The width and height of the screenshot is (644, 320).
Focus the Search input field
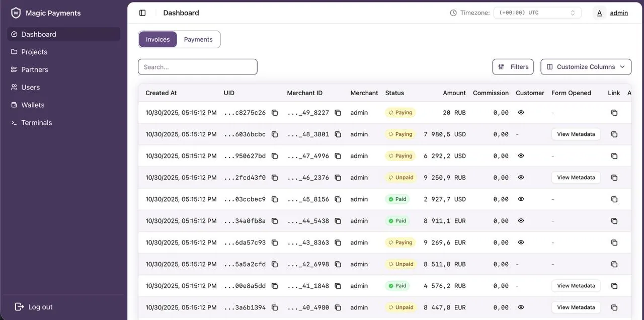(x=198, y=67)
